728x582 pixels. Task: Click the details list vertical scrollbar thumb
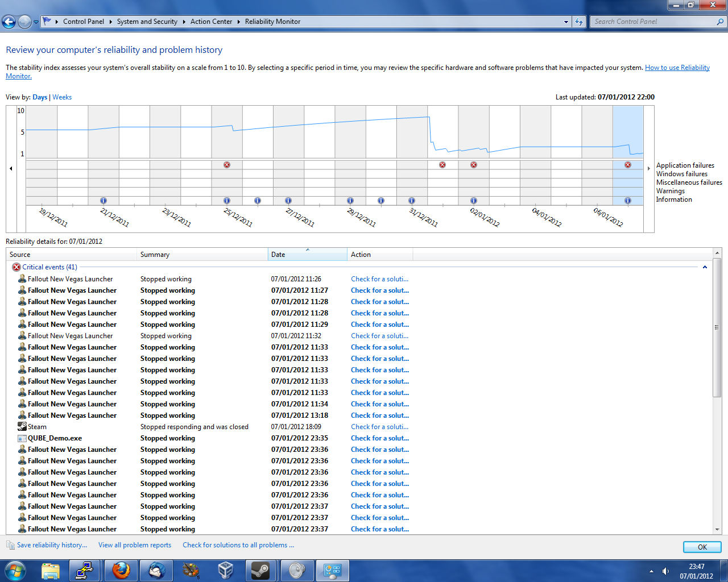click(717, 327)
